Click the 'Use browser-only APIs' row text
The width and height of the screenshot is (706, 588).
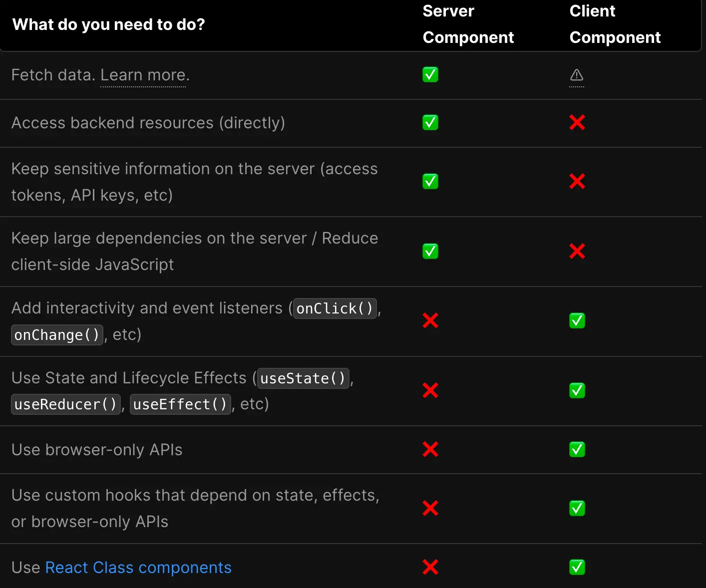click(97, 450)
